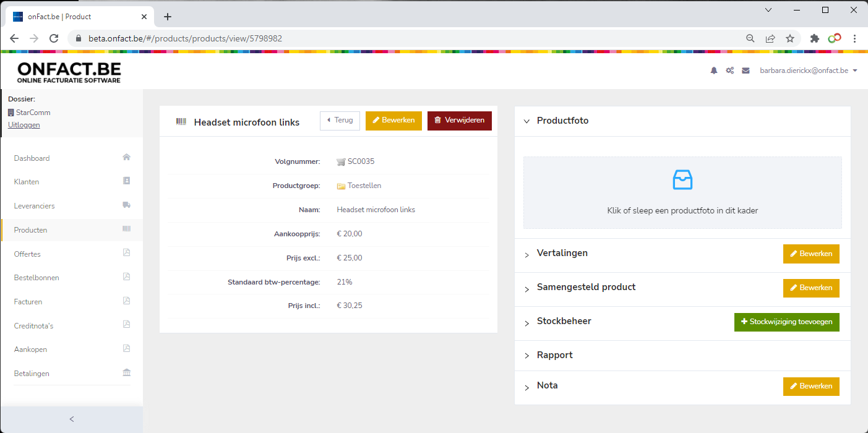Go to Facturen in the sidebar
Image resolution: width=868 pixels, height=433 pixels.
pyautogui.click(x=28, y=302)
